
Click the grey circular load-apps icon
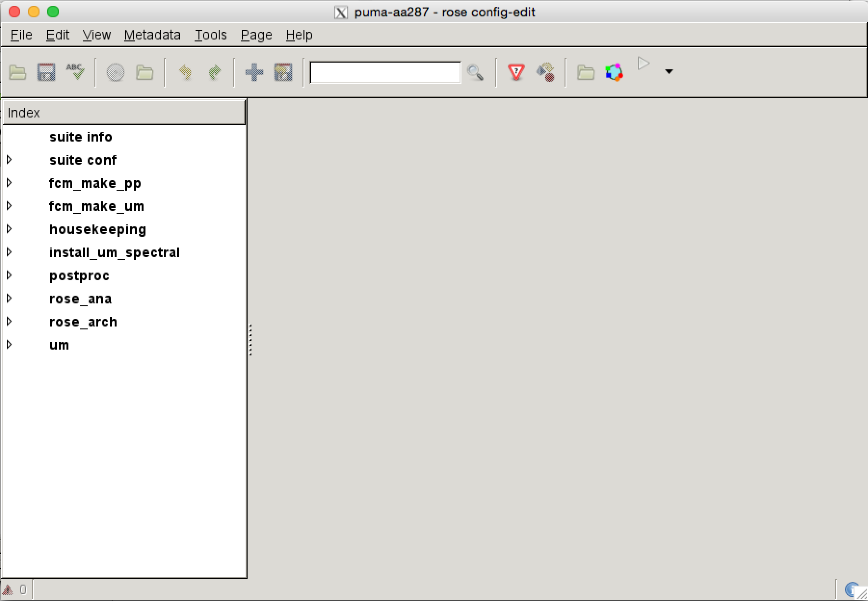pyautogui.click(x=116, y=73)
